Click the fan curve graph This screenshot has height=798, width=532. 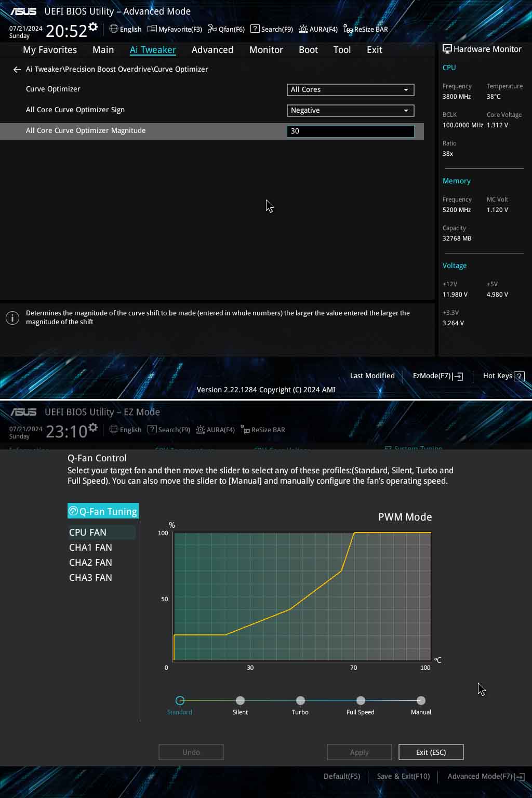[x=302, y=596]
